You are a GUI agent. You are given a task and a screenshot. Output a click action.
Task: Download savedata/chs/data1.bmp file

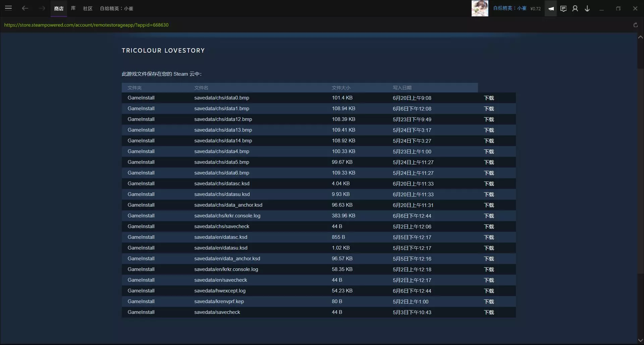click(489, 109)
